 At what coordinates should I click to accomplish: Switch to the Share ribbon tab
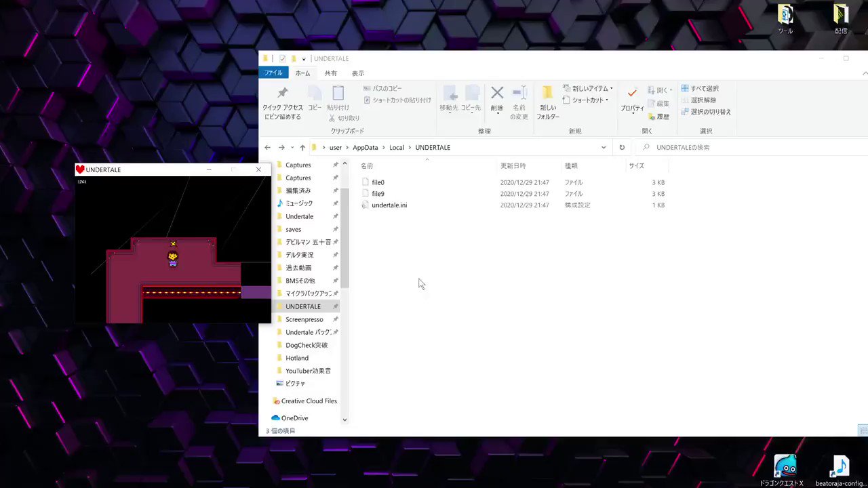[x=330, y=73]
